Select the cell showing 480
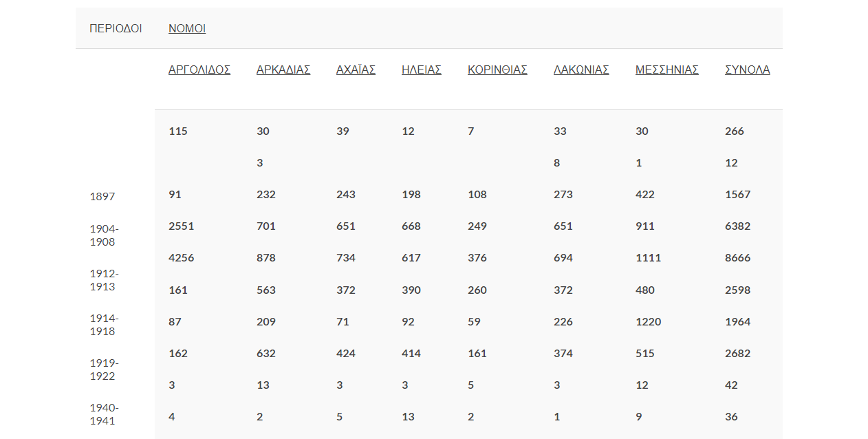 coord(645,290)
